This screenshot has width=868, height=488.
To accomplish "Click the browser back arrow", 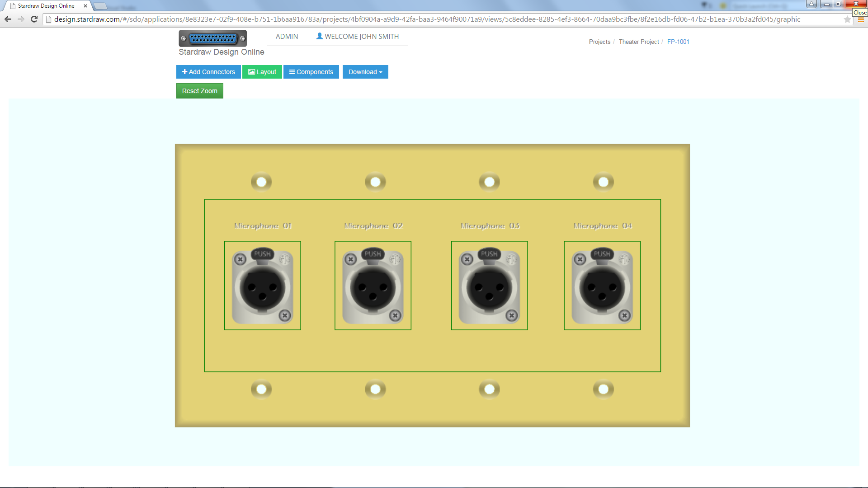I will 8,19.
